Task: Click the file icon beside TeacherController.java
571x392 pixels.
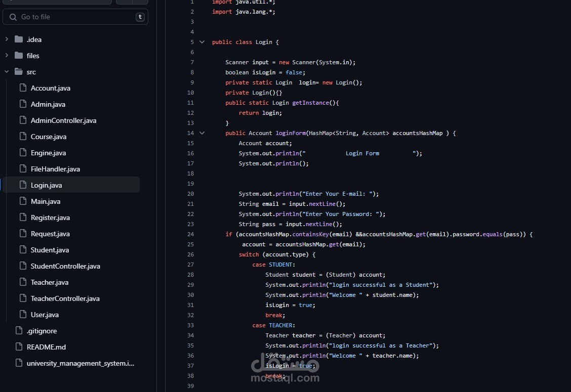Action: 23,298
